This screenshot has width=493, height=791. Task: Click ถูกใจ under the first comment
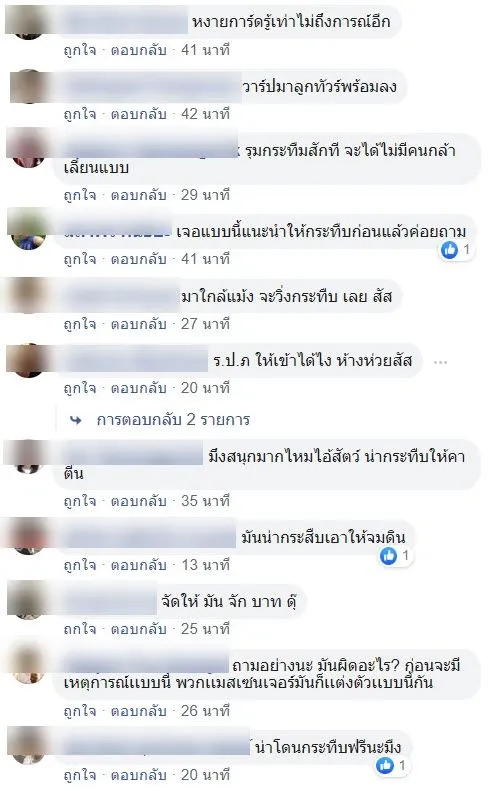[x=80, y=50]
